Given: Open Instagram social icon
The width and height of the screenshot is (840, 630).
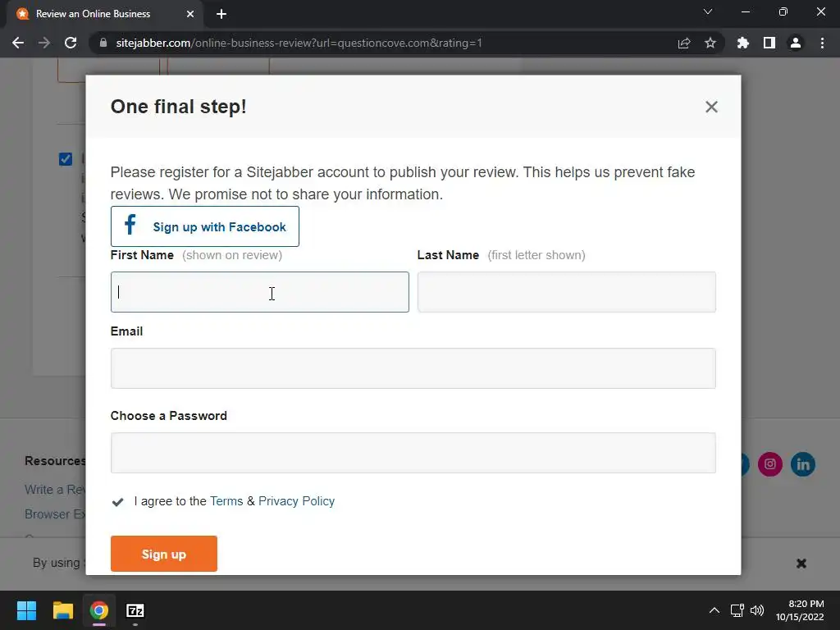Looking at the screenshot, I should (769, 464).
